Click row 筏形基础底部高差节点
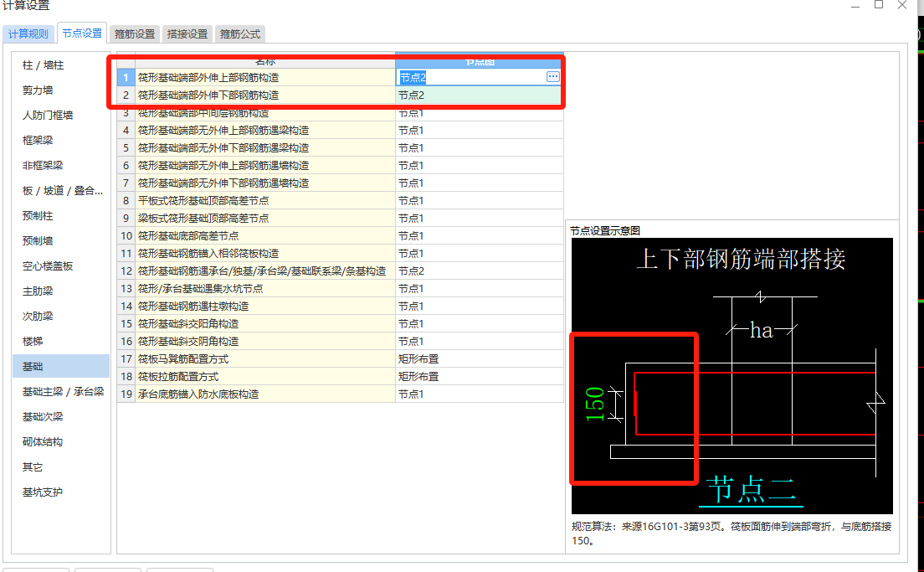 pyautogui.click(x=265, y=236)
